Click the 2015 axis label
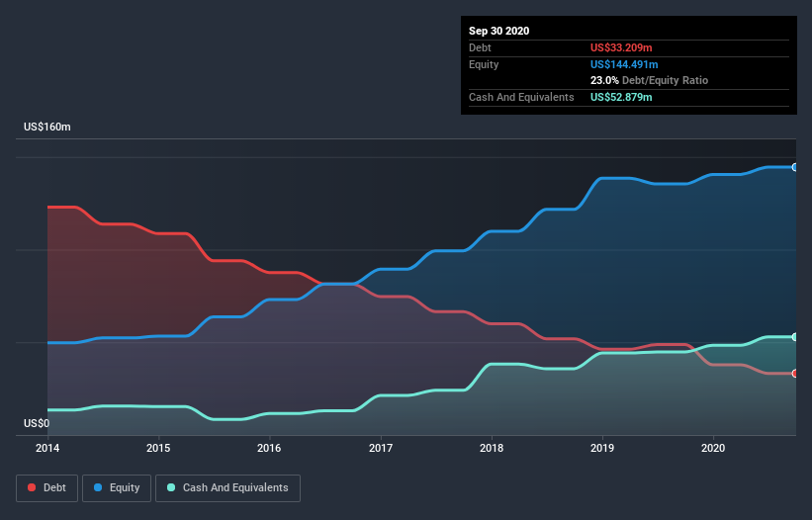812x520 pixels. [x=158, y=448]
